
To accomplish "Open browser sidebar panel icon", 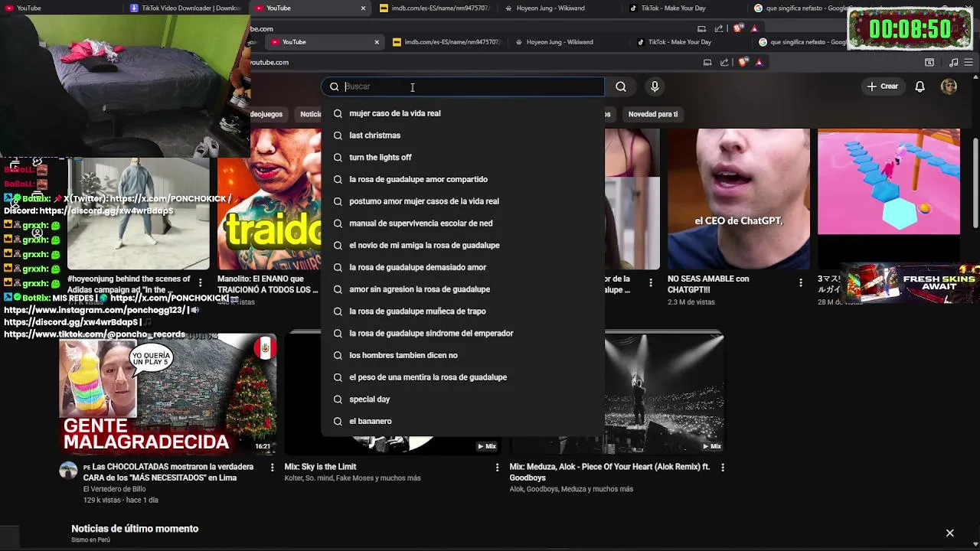I will 929,62.
